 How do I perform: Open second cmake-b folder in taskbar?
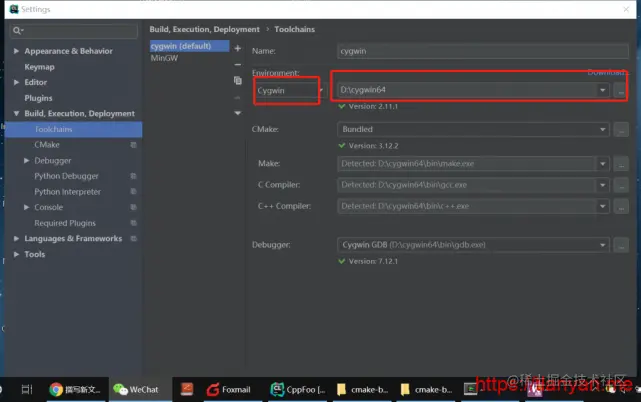coord(426,389)
